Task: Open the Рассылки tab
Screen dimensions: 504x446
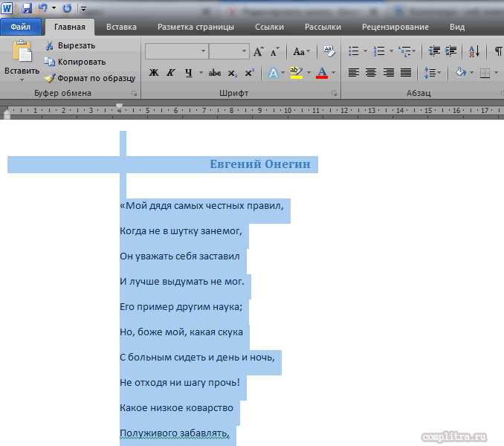Action: pos(323,27)
